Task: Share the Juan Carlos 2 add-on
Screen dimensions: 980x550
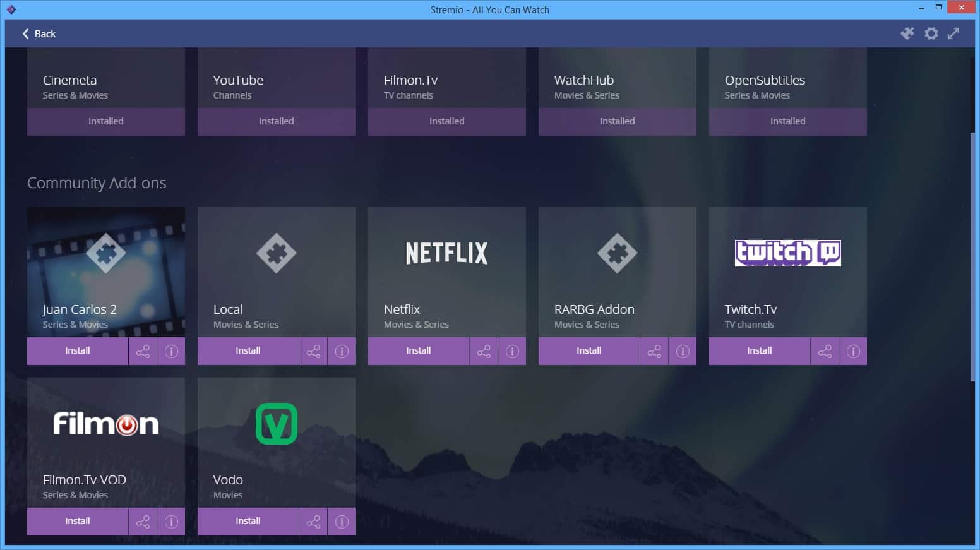Action: (143, 351)
